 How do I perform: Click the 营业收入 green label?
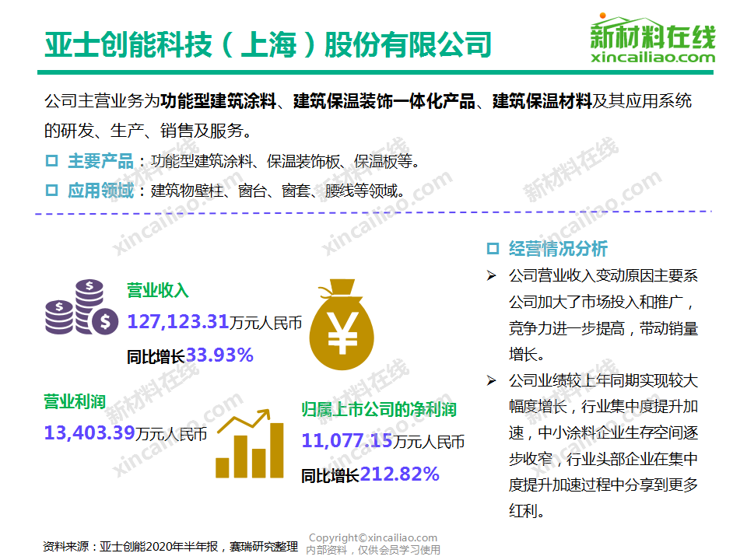pyautogui.click(x=158, y=290)
